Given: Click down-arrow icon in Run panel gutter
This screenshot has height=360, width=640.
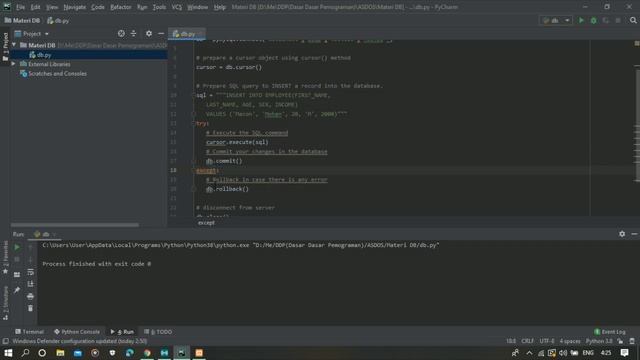Looking at the screenshot, I should 30,260.
